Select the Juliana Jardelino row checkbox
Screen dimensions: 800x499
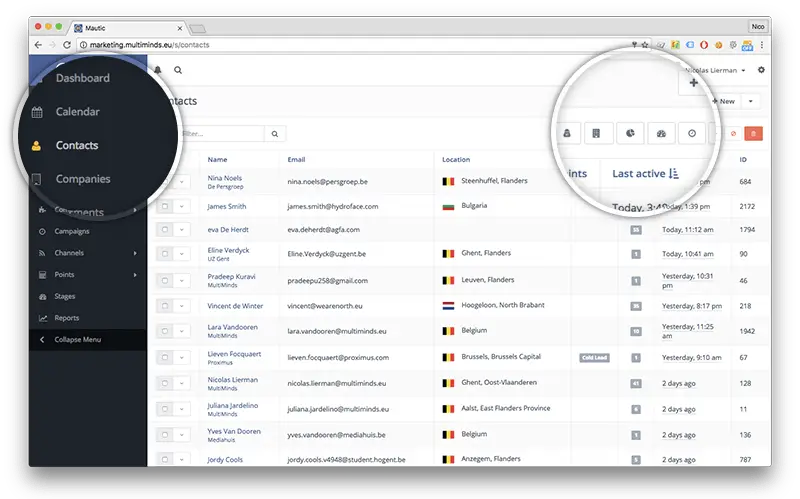point(165,409)
